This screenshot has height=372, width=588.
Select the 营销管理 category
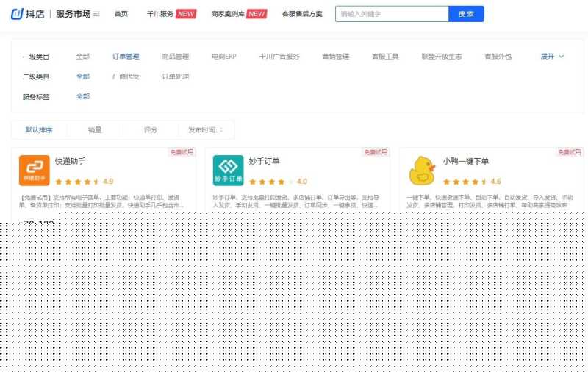336,57
